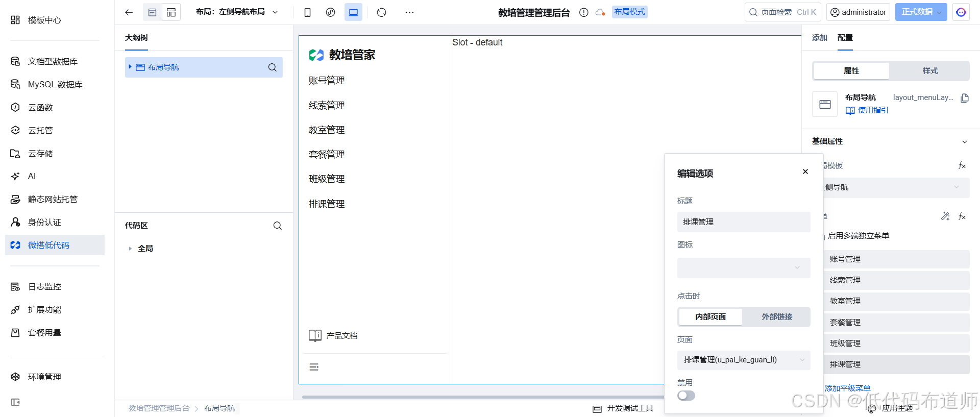The width and height of the screenshot is (980, 417).
Task: Click the back arrow icon in toolbar
Action: pyautogui.click(x=129, y=12)
